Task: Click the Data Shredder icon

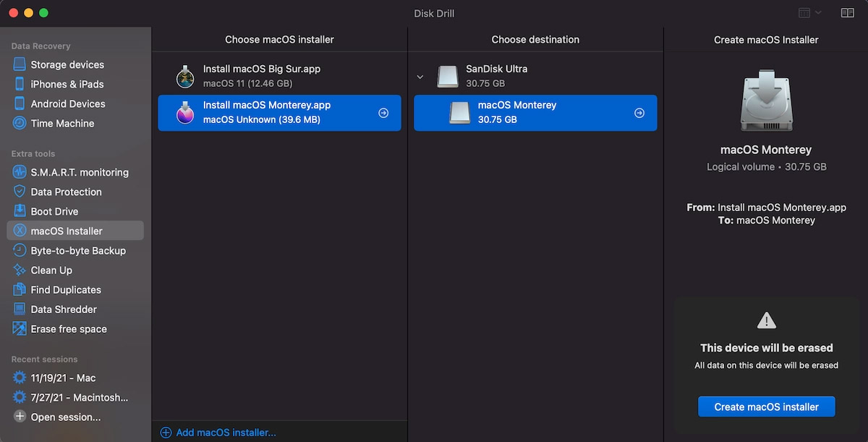Action: [20, 309]
